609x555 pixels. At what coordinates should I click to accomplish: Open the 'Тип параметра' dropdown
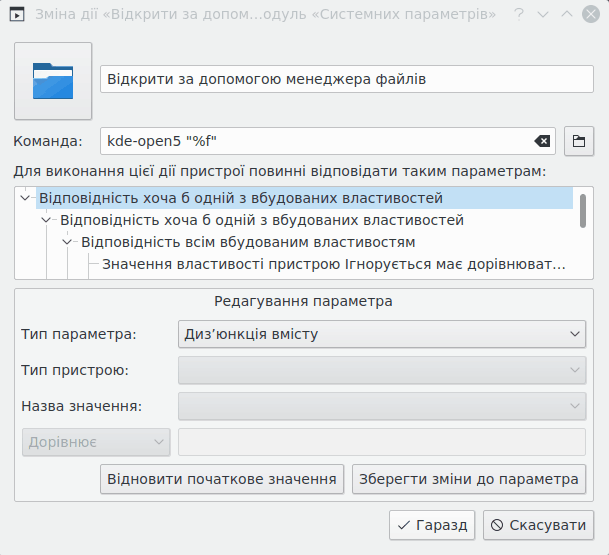tap(381, 334)
